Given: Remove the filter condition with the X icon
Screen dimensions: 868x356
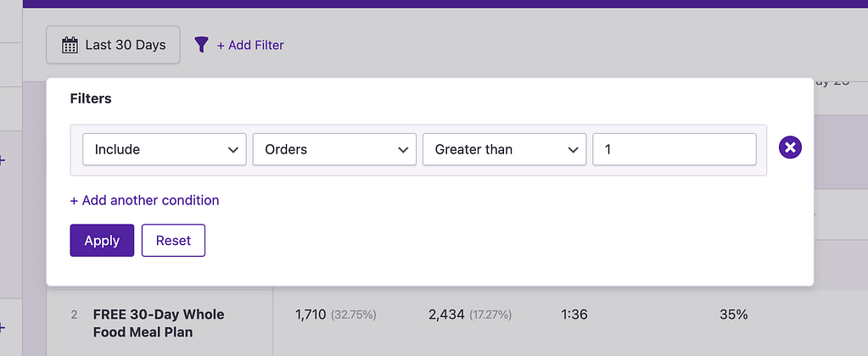Looking at the screenshot, I should (x=790, y=148).
